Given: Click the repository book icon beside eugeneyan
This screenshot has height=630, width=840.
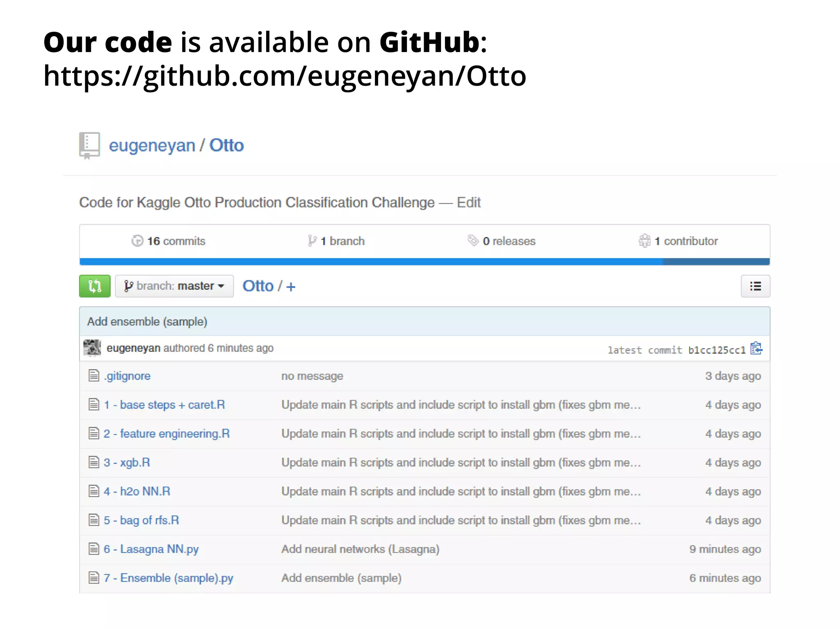Looking at the screenshot, I should click(x=89, y=146).
